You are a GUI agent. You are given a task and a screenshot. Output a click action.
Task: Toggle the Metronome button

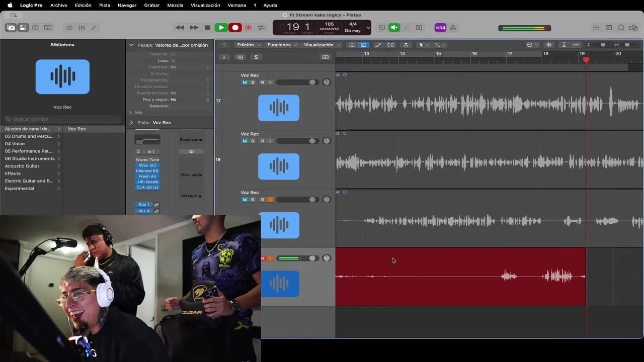(x=453, y=28)
